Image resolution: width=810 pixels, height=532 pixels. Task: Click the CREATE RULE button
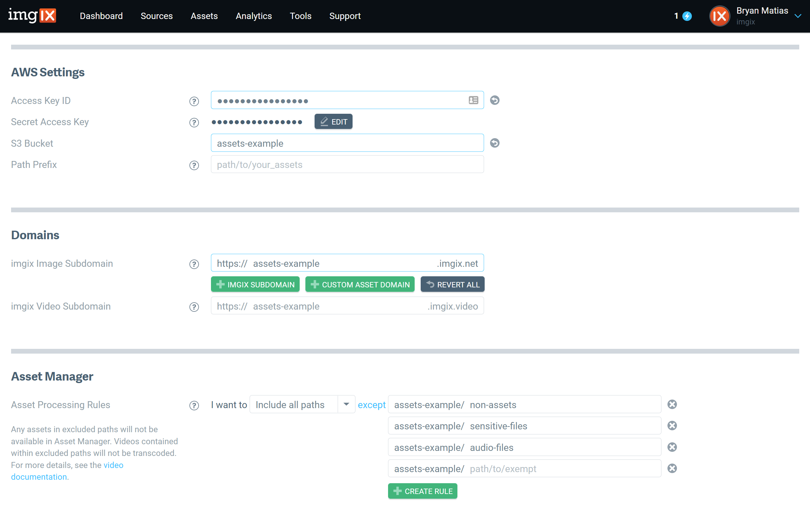(x=422, y=491)
